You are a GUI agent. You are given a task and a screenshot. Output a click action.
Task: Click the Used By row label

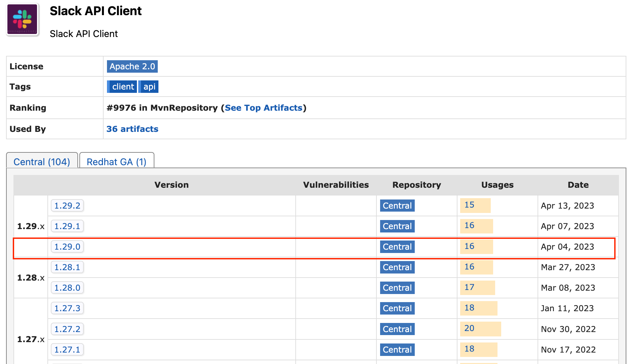click(28, 129)
